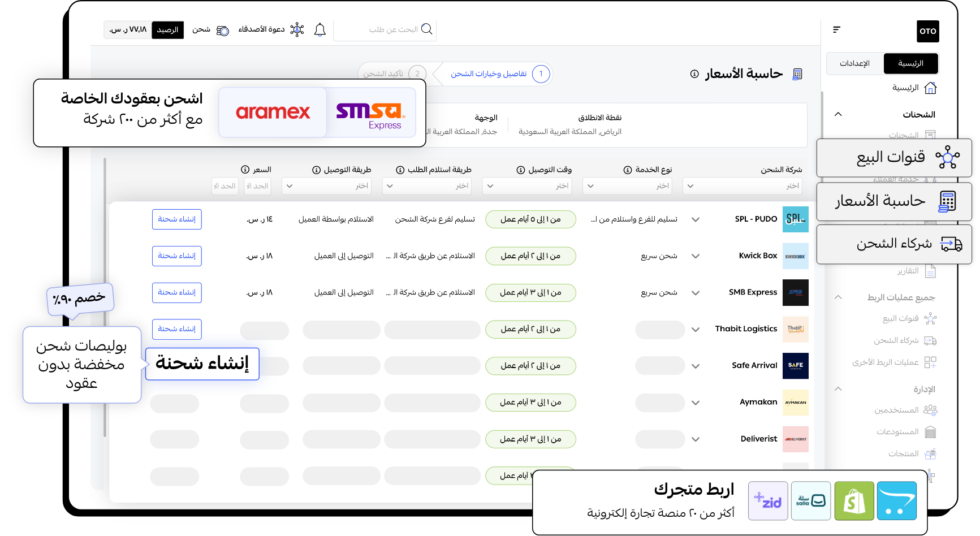Open the طريقة استلام الطلب filter dropdown
Image resolution: width=980 pixels, height=536 pixels.
(x=427, y=186)
